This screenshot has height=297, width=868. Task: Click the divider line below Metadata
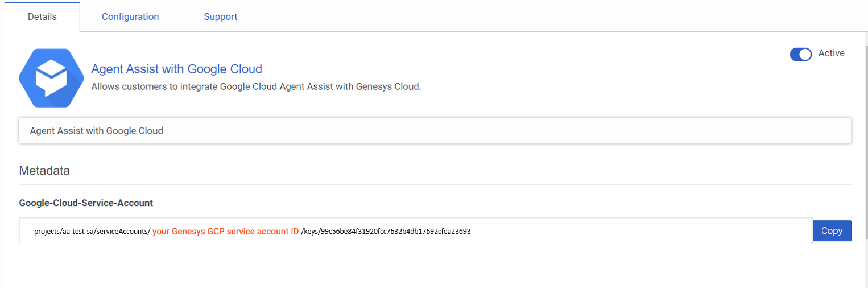[435, 184]
